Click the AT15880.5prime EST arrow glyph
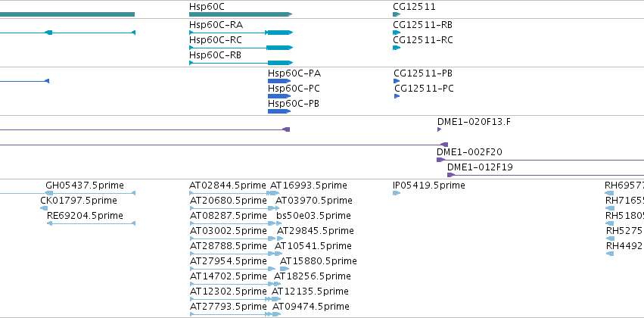This screenshot has width=644, height=318. pos(285,269)
